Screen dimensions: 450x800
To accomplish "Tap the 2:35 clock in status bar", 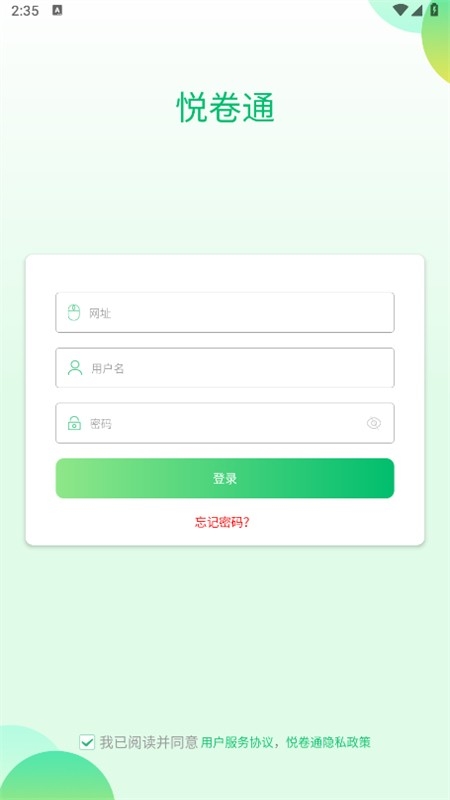I will click(24, 11).
